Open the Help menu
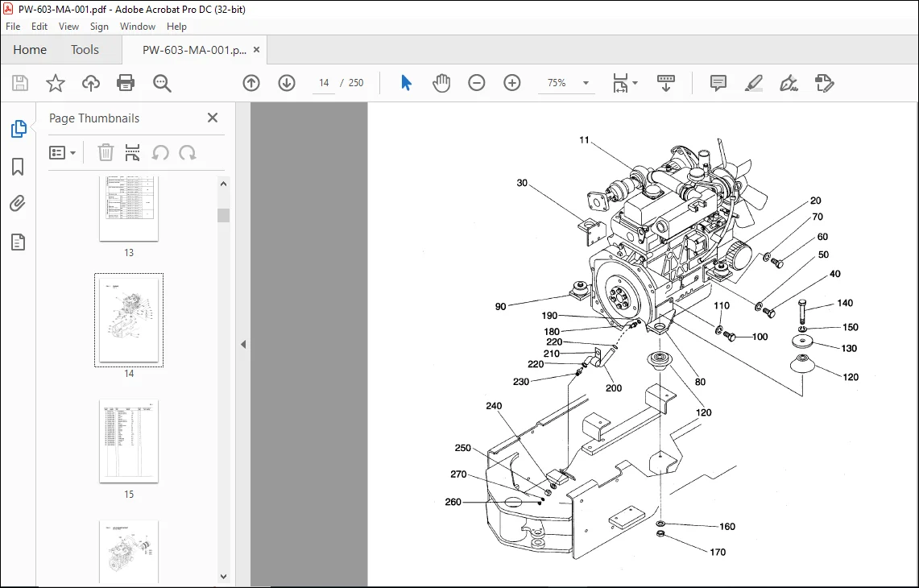919x588 pixels. click(176, 27)
